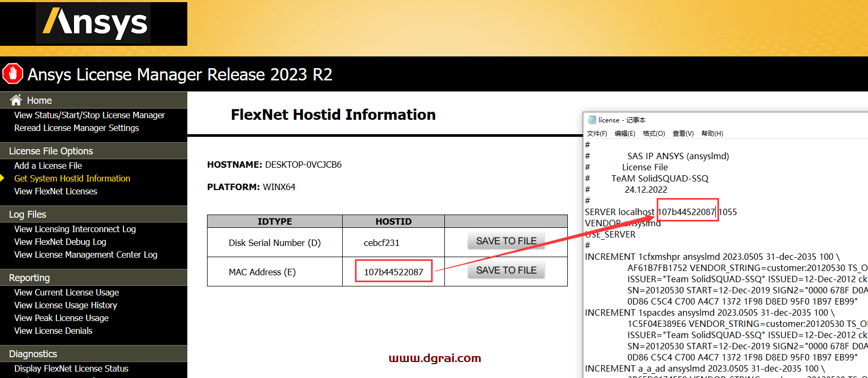
Task: Click the port number 1055 in Notepad
Action: pyautogui.click(x=728, y=212)
